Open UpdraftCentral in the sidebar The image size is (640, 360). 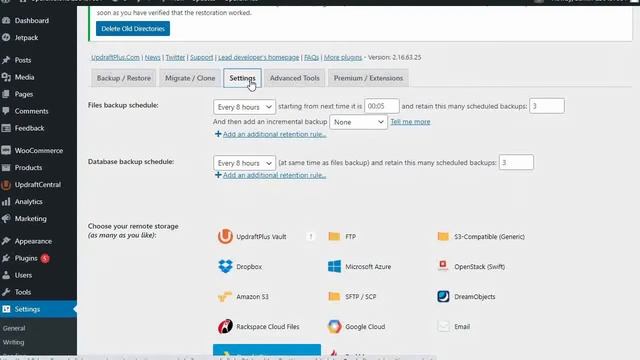[x=38, y=184]
